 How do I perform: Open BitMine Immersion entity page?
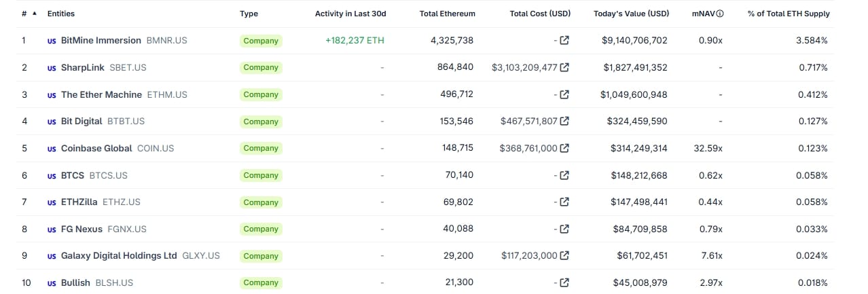101,41
